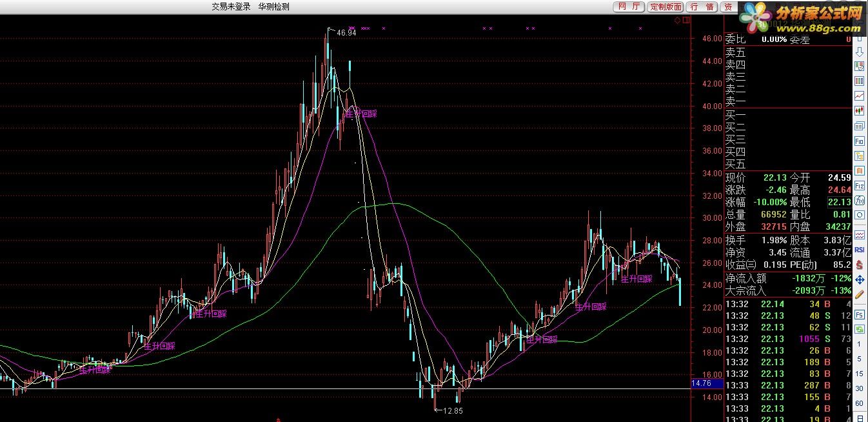The image size is (868, 422).
Task: Select the trade row with 1055 S volume
Action: tap(788, 339)
